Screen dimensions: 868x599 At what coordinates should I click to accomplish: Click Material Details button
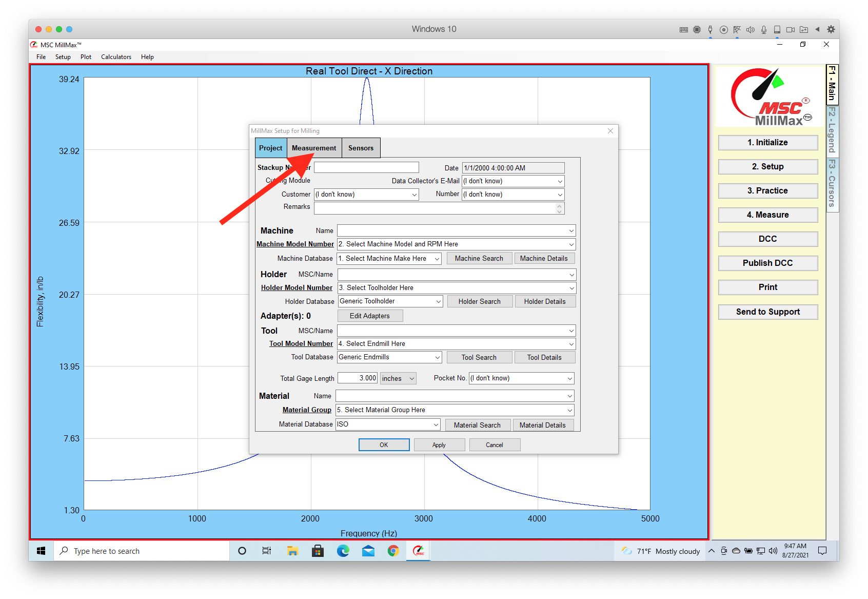click(543, 426)
